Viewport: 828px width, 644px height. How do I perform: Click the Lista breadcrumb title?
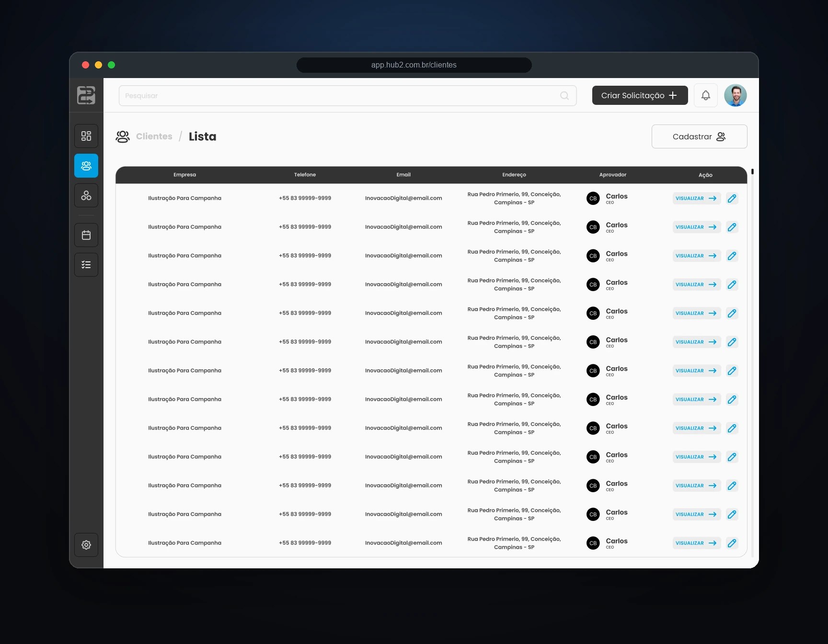pyautogui.click(x=203, y=136)
